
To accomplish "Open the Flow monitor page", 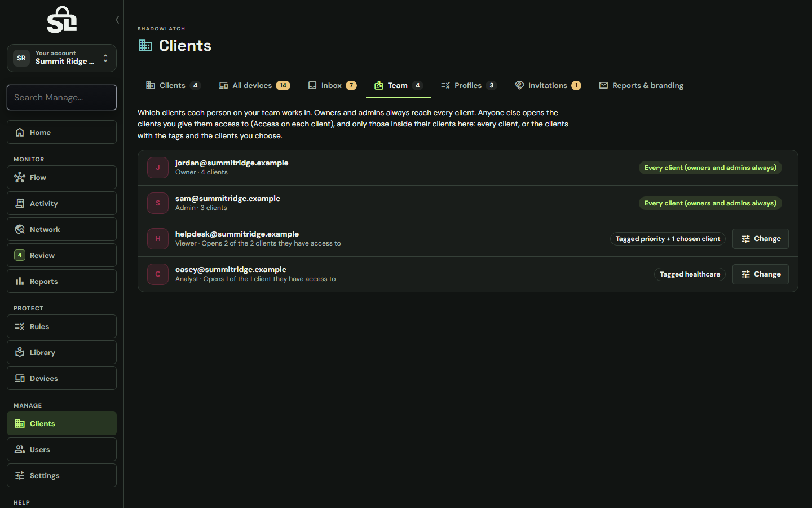I will [61, 177].
